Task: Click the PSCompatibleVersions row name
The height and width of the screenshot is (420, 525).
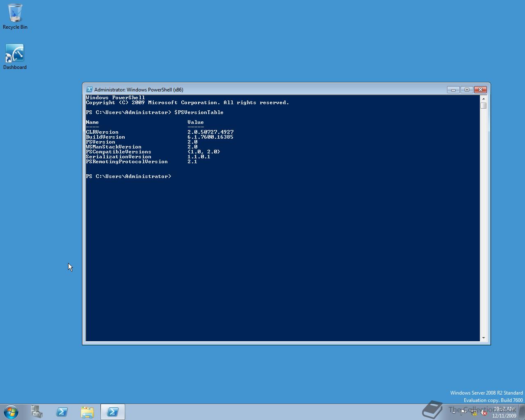Action: click(119, 152)
